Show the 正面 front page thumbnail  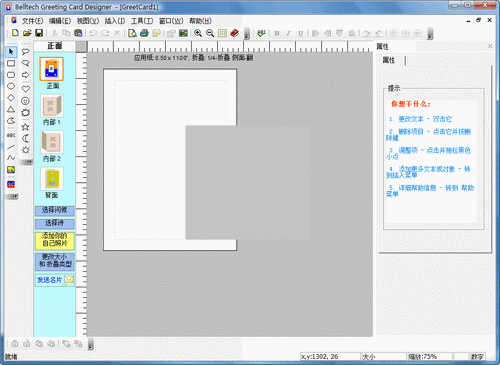pyautogui.click(x=52, y=69)
